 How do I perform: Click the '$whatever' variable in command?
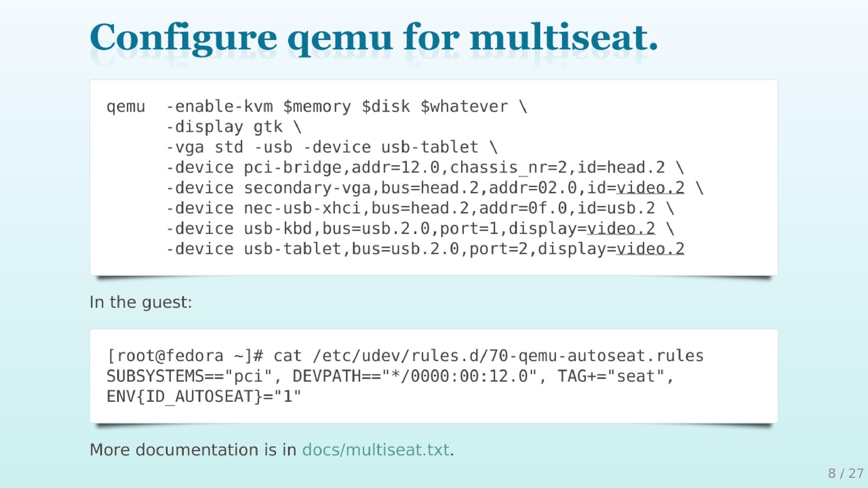(x=464, y=107)
